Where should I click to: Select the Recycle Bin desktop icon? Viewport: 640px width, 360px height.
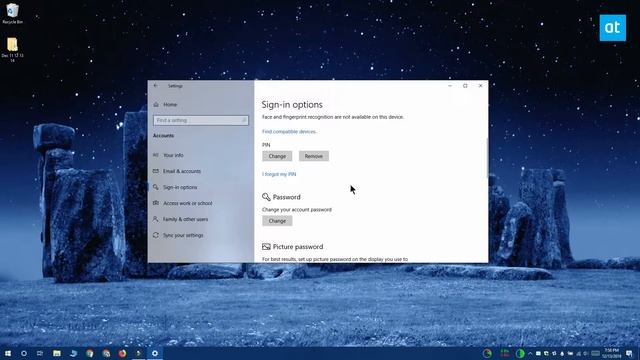pos(13,13)
